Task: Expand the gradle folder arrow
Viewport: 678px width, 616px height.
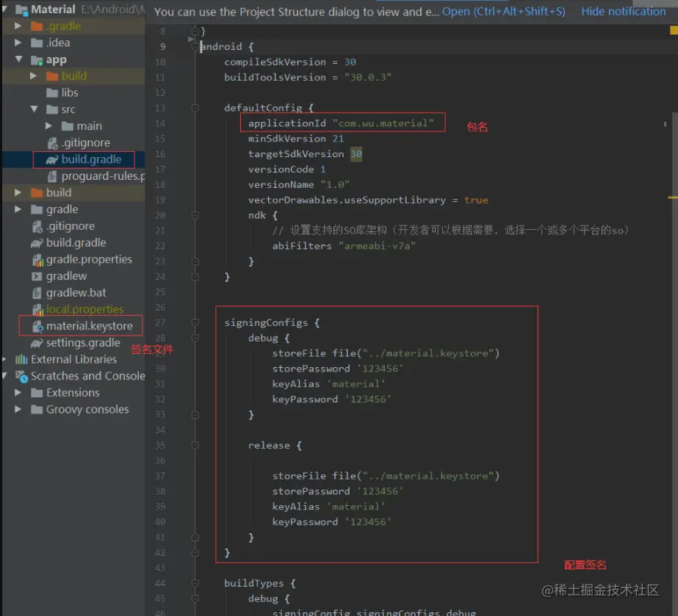Action: point(18,209)
